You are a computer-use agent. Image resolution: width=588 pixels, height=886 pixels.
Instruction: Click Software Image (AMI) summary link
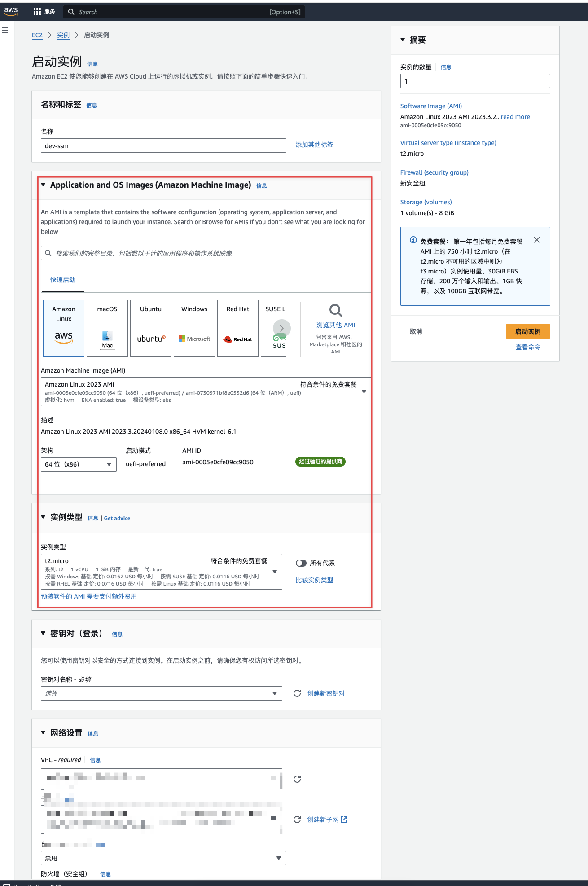431,106
